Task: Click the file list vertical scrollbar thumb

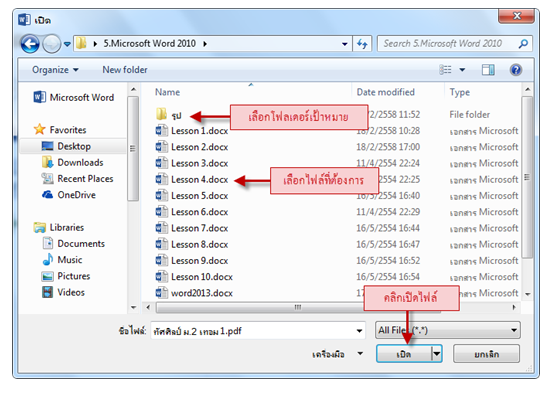Action: (528, 177)
